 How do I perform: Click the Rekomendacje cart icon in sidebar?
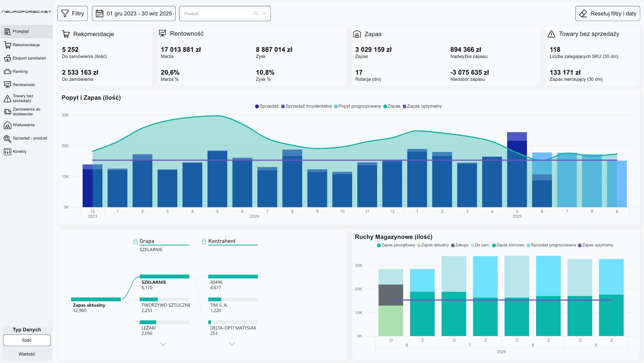click(x=7, y=45)
